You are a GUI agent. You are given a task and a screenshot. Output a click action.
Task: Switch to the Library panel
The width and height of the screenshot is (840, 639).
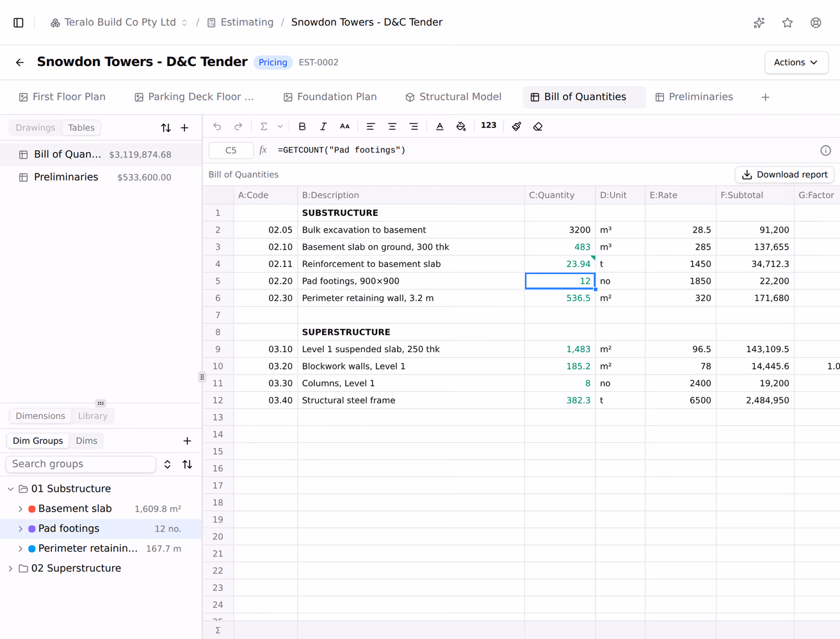coord(93,416)
